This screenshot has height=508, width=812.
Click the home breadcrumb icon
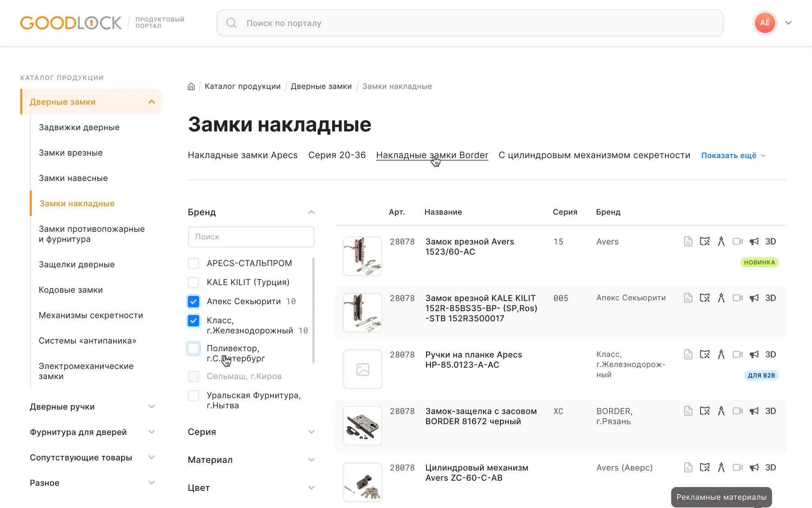coord(191,86)
